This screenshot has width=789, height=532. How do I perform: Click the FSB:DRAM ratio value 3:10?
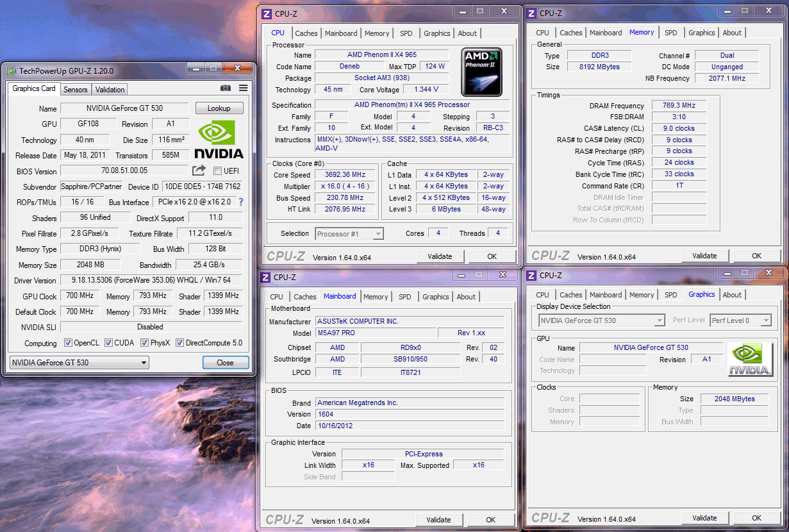click(x=679, y=117)
